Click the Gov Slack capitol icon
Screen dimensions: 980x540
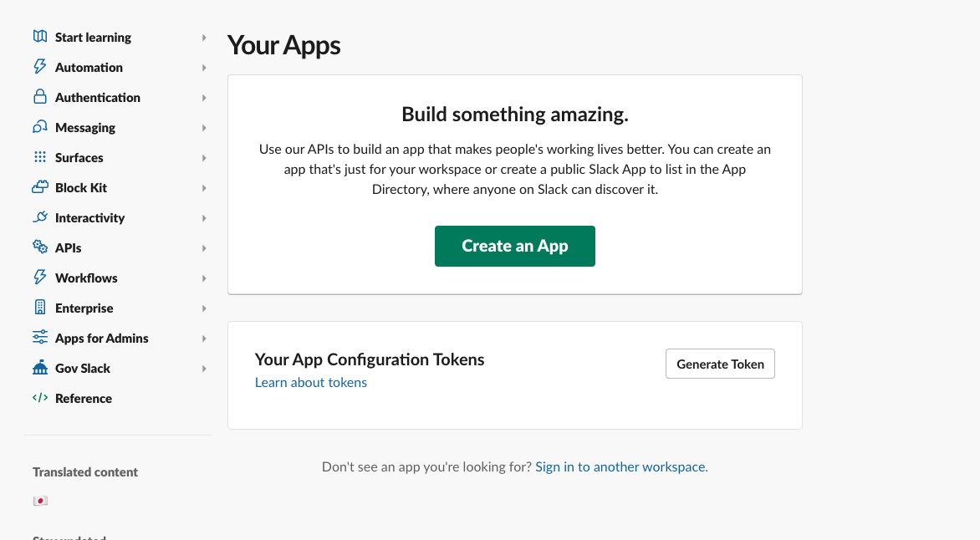point(40,368)
